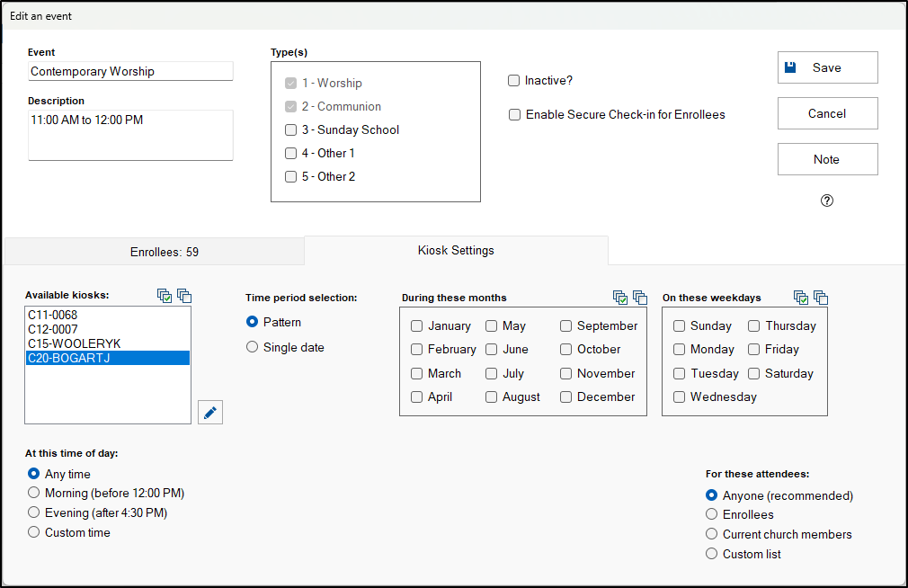Viewport: 908px width, 588px height.
Task: Tick the September month checkbox
Action: pos(567,325)
